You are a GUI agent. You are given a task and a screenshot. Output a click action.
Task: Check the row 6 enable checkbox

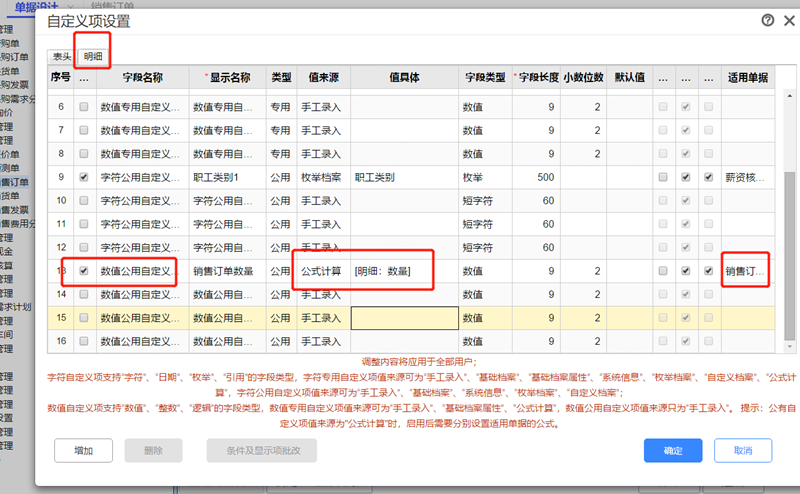[84, 107]
